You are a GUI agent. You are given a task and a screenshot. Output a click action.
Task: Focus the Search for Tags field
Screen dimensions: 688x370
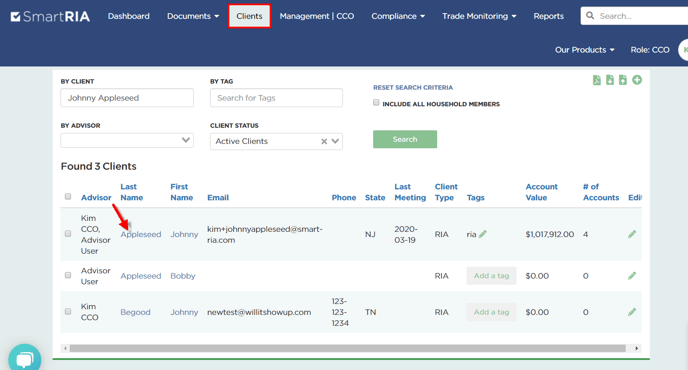tap(276, 98)
